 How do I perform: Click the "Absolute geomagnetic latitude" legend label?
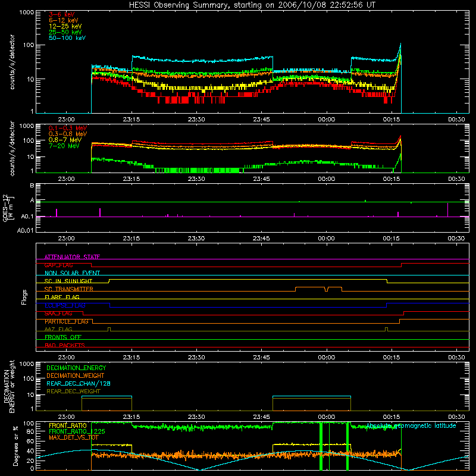pos(411,425)
